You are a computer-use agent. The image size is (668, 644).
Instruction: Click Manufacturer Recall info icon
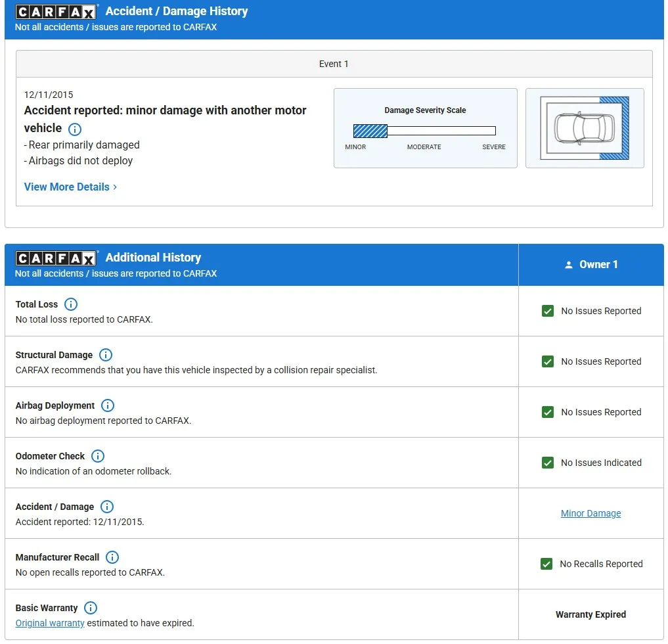(112, 557)
